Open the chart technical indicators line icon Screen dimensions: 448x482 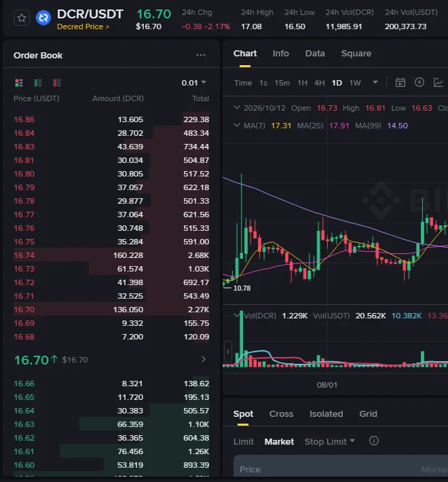[438, 82]
